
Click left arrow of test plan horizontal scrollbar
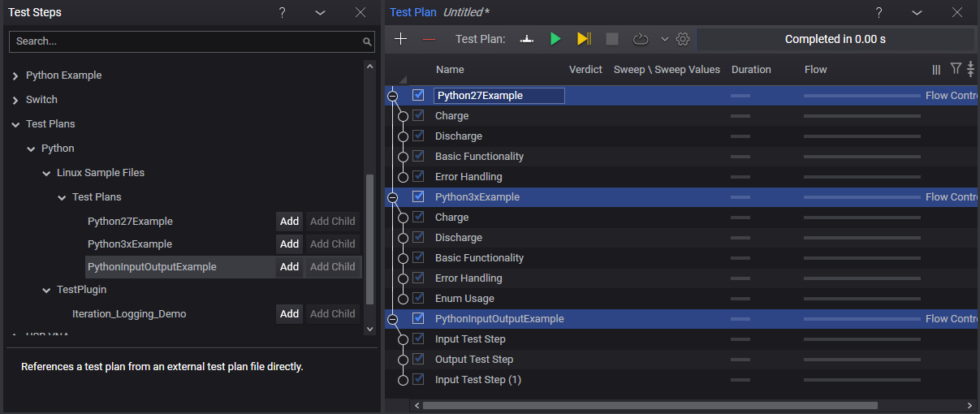(417, 405)
